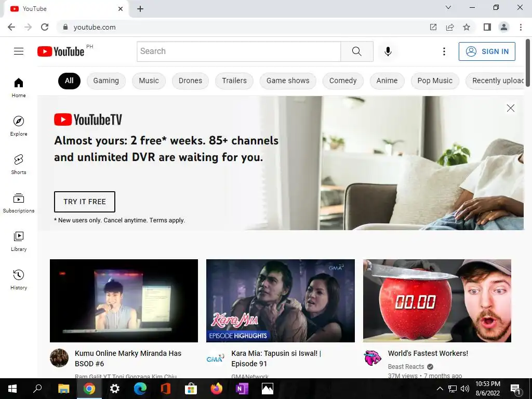Open Shorts in sidebar
Image resolution: width=532 pixels, height=399 pixels.
[x=19, y=164]
